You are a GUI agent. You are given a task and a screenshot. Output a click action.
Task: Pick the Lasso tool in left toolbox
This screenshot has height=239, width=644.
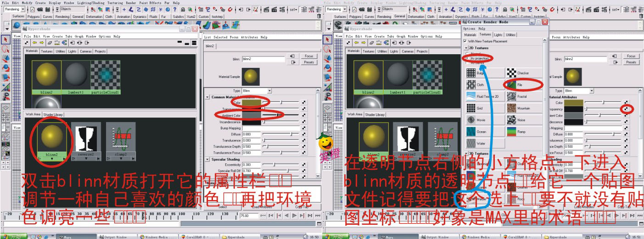pyautogui.click(x=6, y=49)
